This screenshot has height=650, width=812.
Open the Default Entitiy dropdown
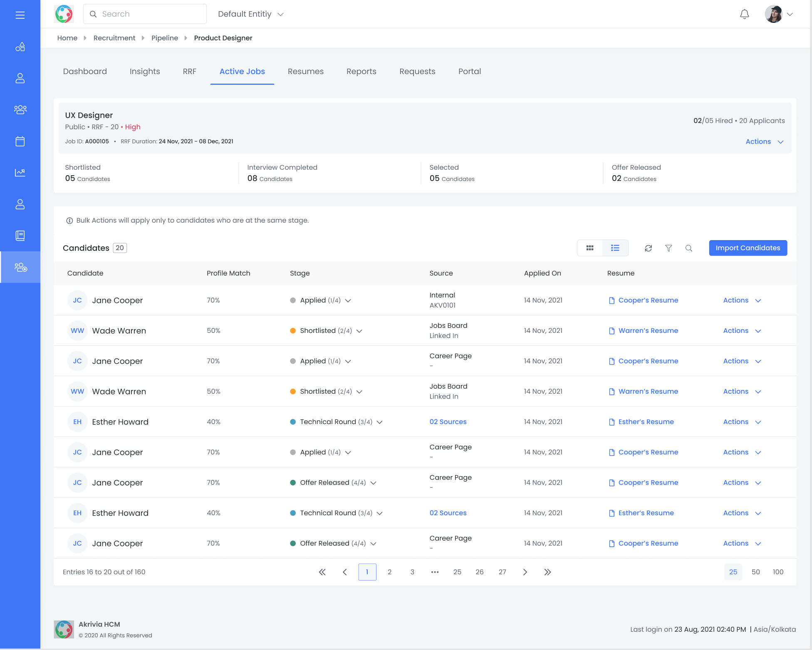tap(250, 14)
